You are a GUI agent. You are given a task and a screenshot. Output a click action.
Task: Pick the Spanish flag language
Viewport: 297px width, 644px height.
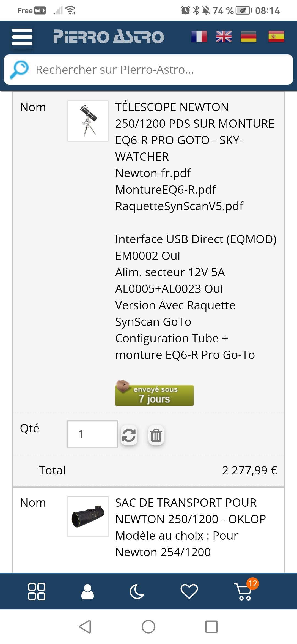[276, 37]
